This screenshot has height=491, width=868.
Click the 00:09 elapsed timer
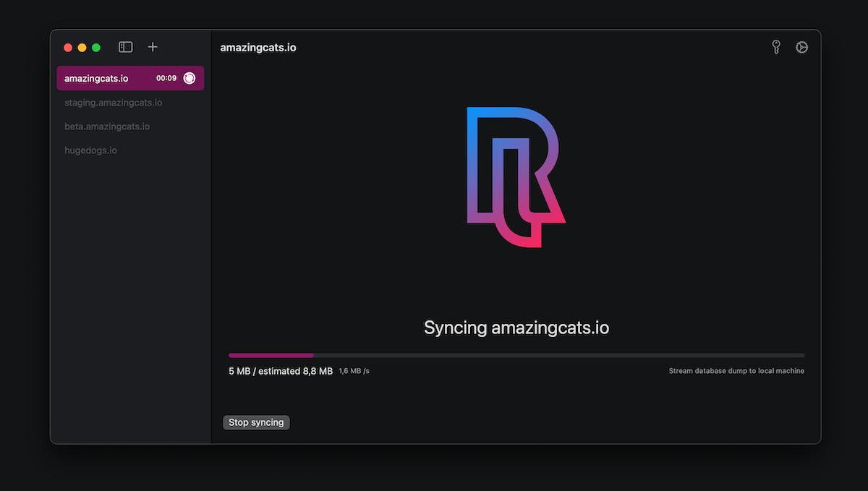(x=166, y=78)
